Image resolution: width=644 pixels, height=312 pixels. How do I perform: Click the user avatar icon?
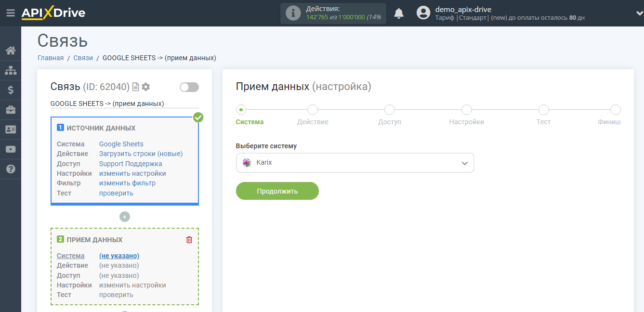pyautogui.click(x=423, y=13)
